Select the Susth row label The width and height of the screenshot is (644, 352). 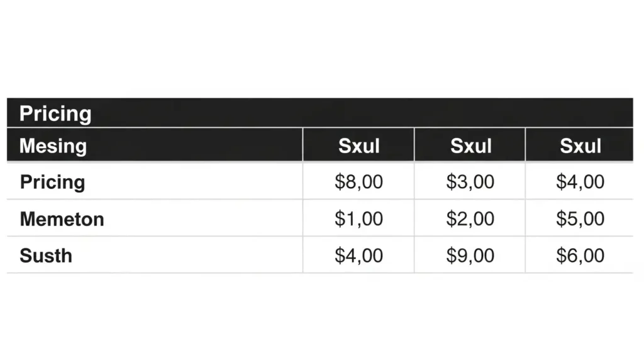46,256
